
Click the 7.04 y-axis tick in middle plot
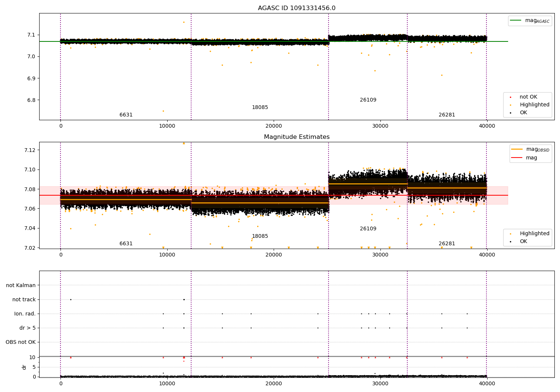pyautogui.click(x=30, y=228)
